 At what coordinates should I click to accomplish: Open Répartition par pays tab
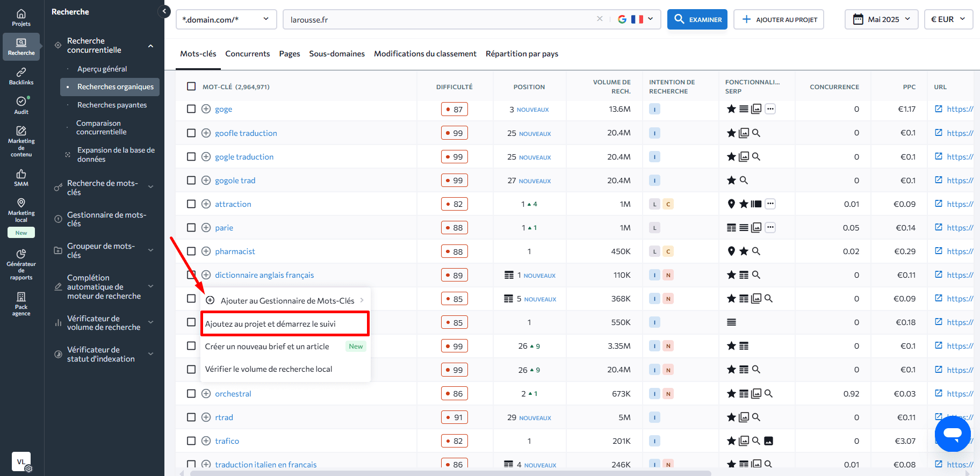pos(522,54)
